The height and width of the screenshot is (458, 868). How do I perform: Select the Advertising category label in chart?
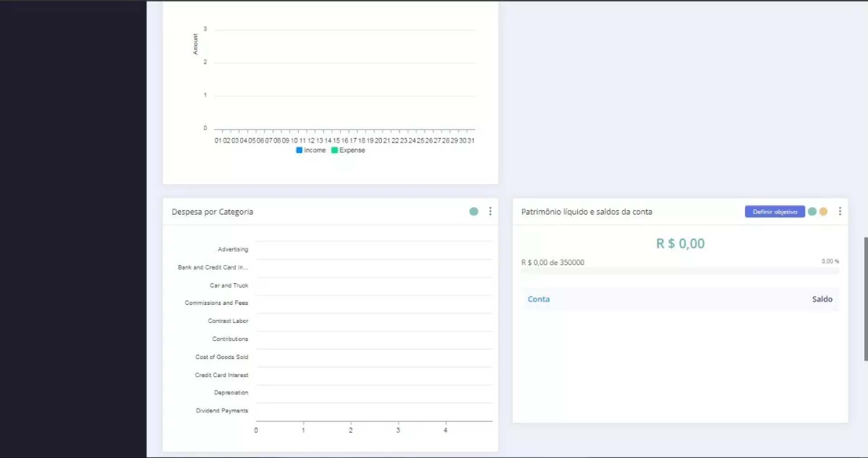[233, 249]
